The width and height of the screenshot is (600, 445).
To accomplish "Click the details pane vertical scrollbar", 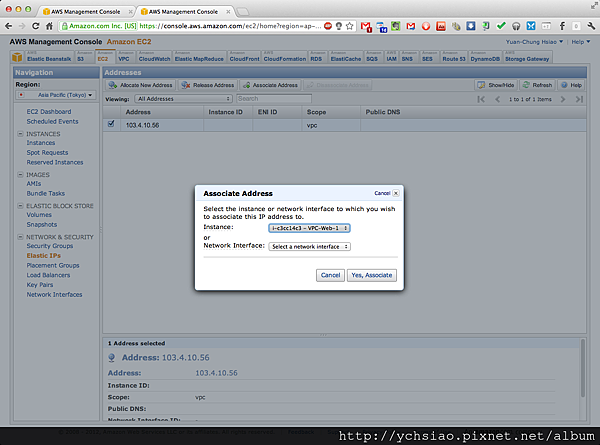I will [x=583, y=368].
